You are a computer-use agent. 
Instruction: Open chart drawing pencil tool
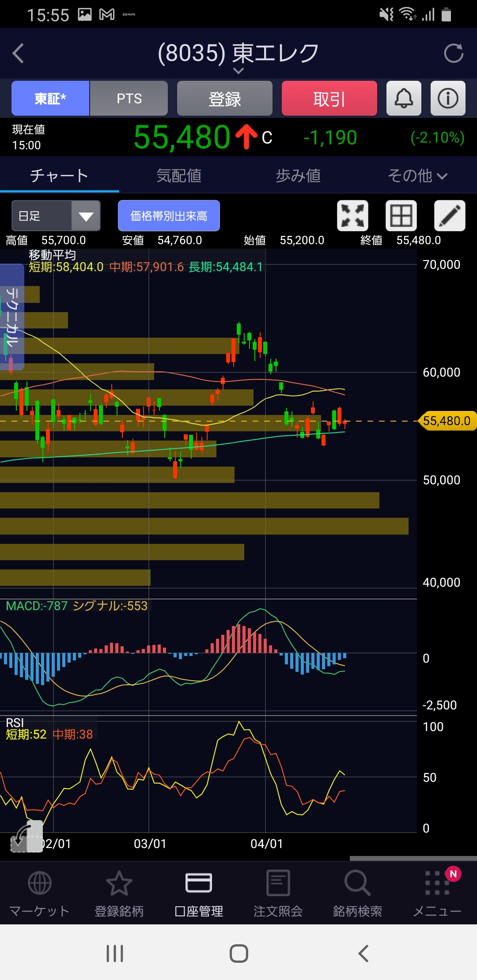click(450, 216)
